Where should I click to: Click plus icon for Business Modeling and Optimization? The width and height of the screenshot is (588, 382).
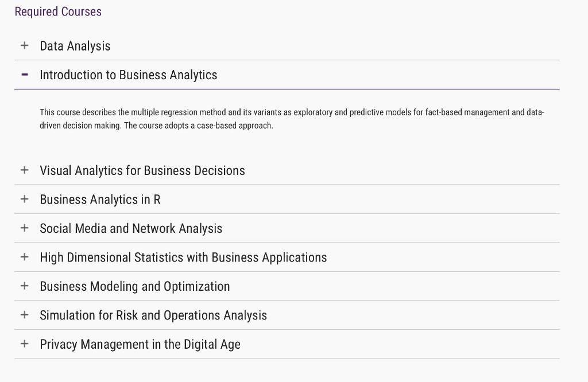pos(24,286)
